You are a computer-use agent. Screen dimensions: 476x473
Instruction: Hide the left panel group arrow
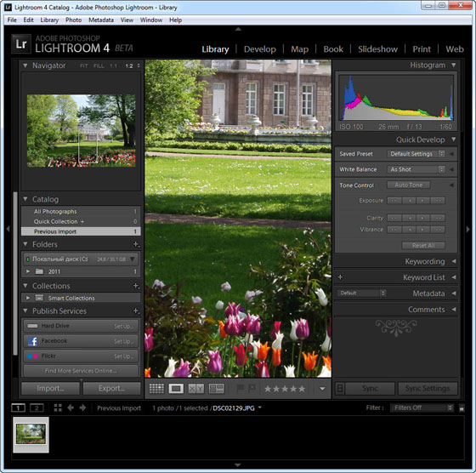8,229
